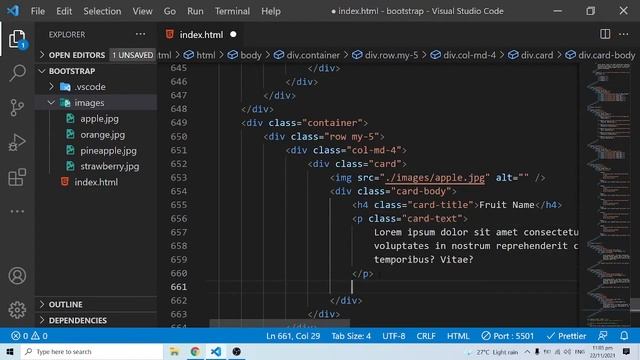Collapse the images folder
Viewport: 640px width, 360px height.
point(89,102)
